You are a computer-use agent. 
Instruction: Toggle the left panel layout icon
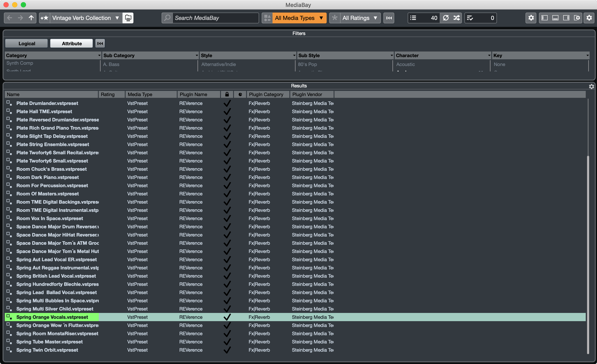pyautogui.click(x=544, y=18)
